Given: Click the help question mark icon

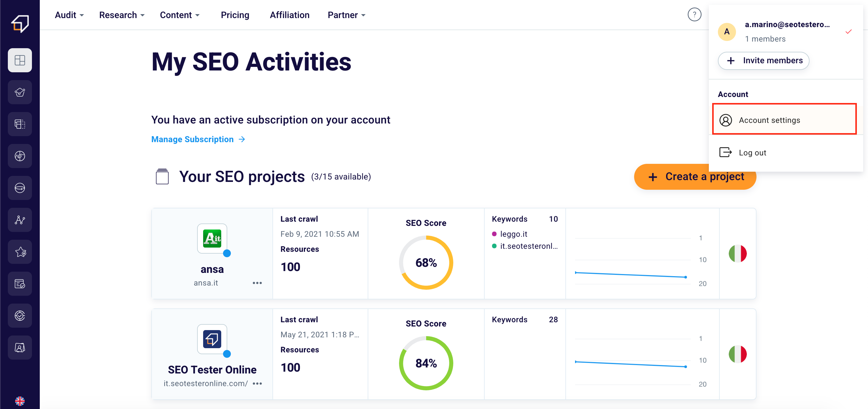Looking at the screenshot, I should [694, 15].
